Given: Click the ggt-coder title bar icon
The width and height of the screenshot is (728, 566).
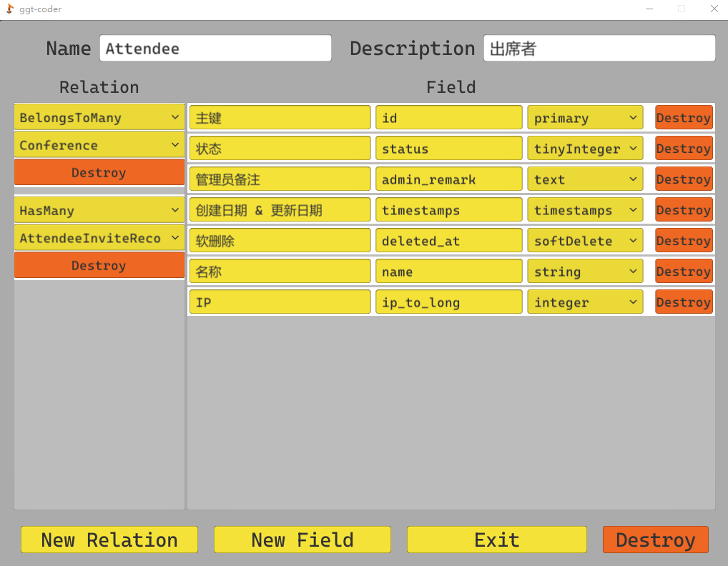Looking at the screenshot, I should (9, 9).
